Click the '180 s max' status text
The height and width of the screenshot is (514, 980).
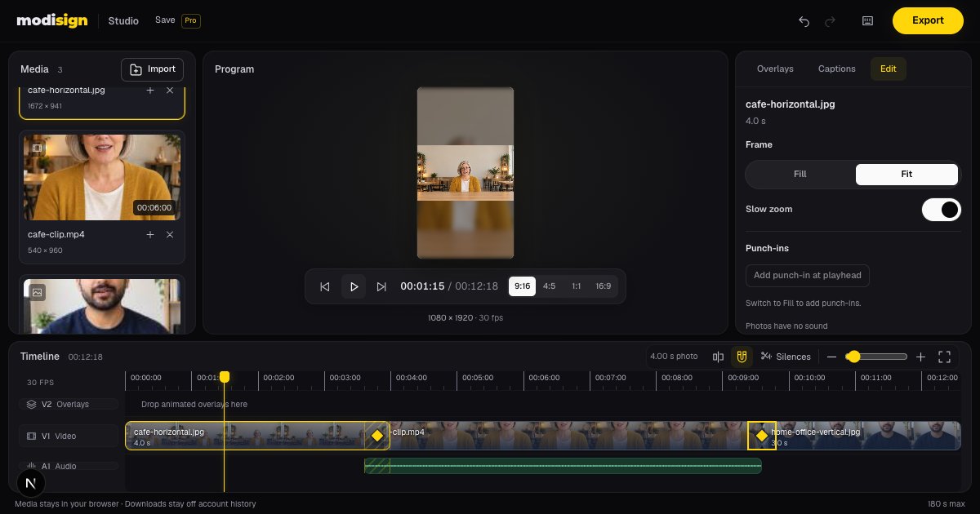(948, 504)
